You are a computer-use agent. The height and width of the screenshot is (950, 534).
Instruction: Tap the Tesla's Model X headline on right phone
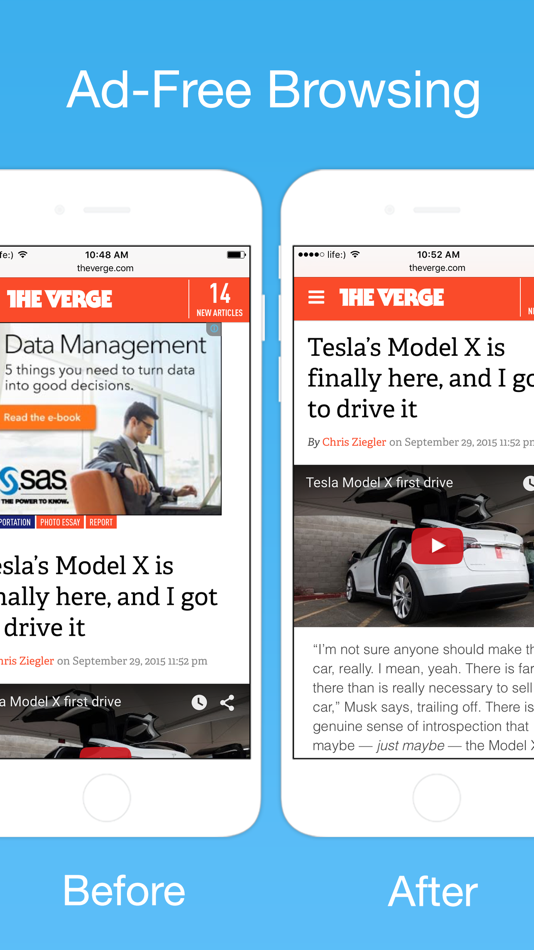click(418, 378)
